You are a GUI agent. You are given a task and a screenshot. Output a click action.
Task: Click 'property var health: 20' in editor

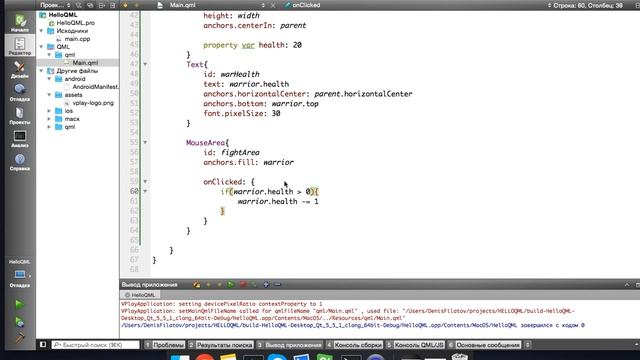click(253, 45)
